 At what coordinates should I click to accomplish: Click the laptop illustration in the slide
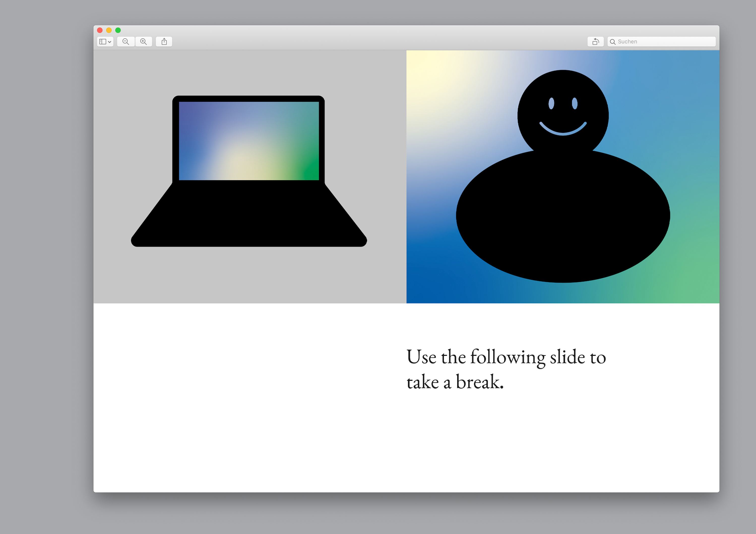pyautogui.click(x=249, y=171)
